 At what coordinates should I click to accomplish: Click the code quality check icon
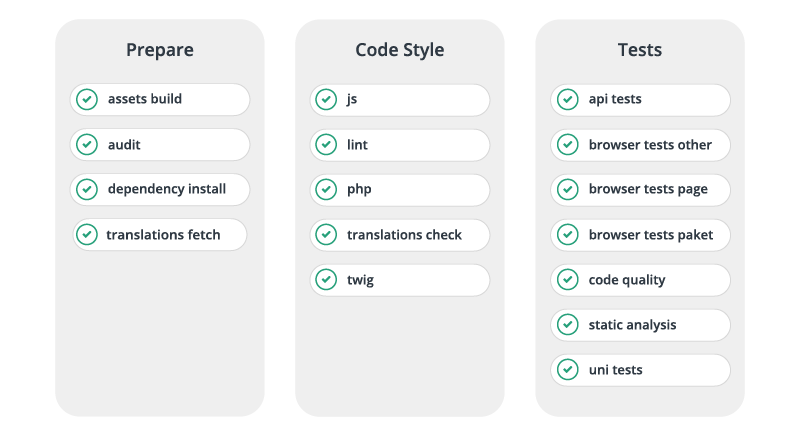point(567,279)
